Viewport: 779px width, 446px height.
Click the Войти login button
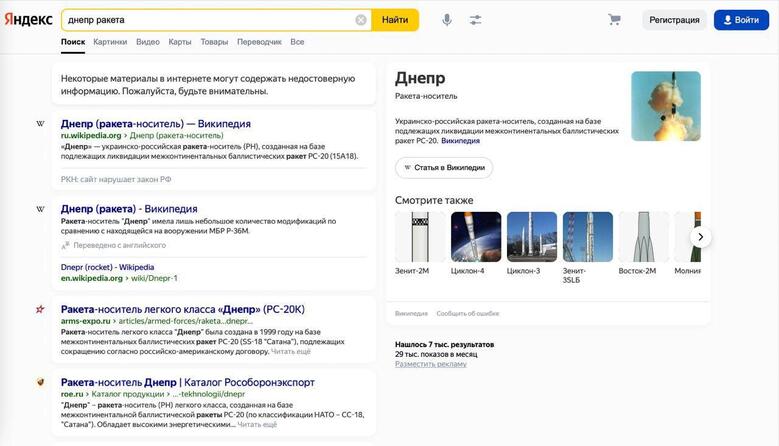741,20
